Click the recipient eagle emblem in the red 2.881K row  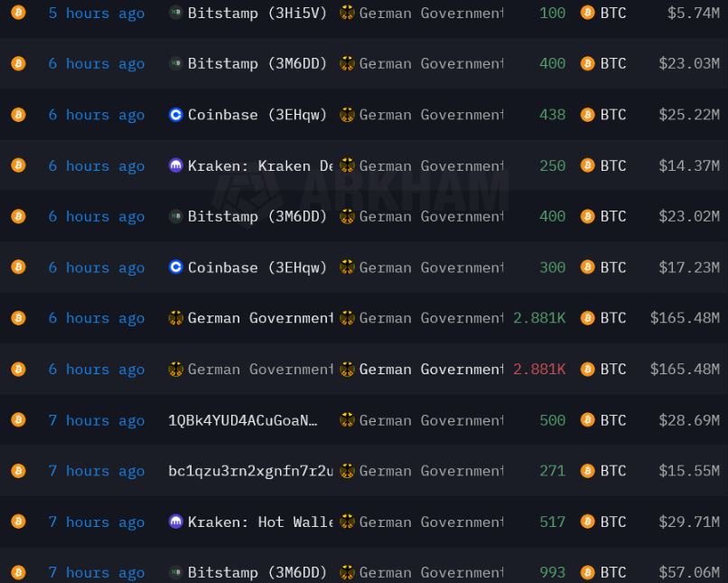pyautogui.click(x=347, y=370)
